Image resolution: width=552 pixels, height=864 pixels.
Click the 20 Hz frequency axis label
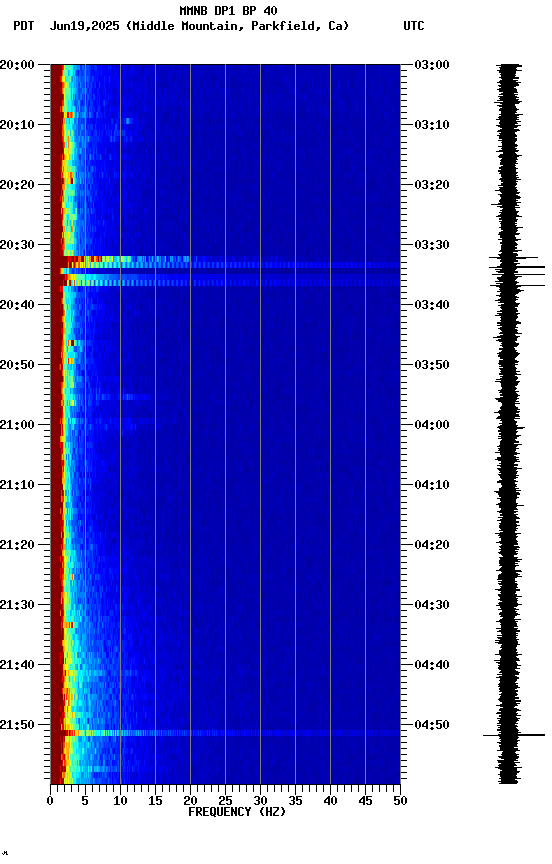(190, 801)
